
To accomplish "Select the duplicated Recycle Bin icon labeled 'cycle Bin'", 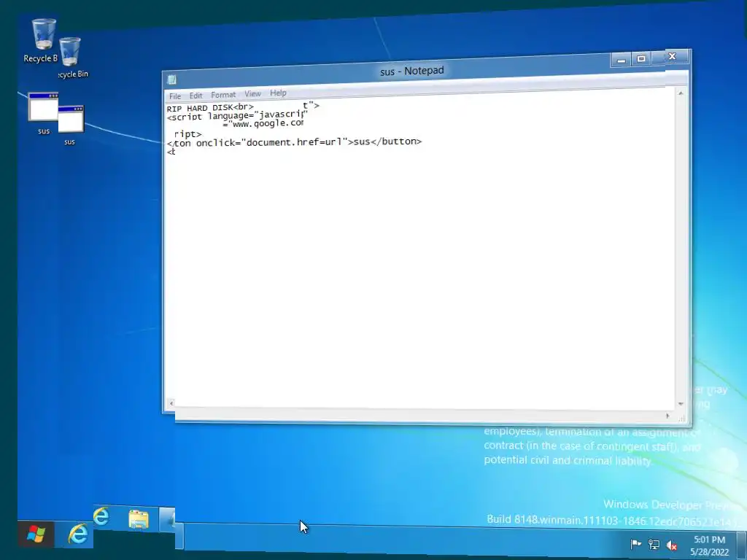I will [x=71, y=57].
